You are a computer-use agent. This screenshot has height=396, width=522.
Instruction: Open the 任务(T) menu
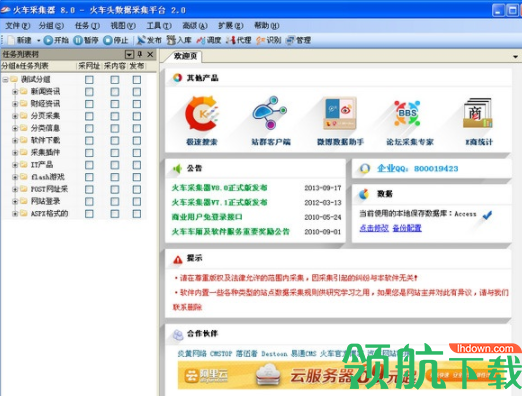(87, 26)
